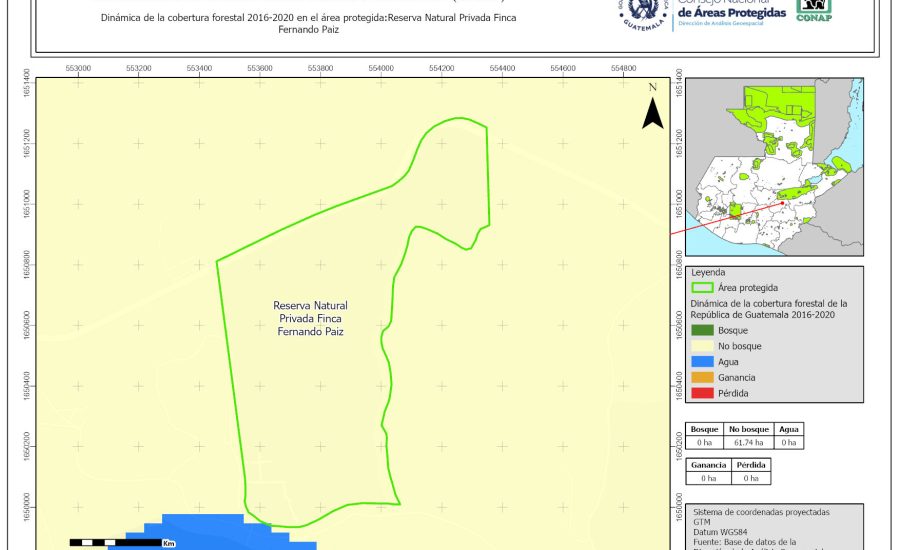This screenshot has width=900, height=550.
Task: Click the map title about Dinámica de cobertura forestal
Action: [309, 24]
